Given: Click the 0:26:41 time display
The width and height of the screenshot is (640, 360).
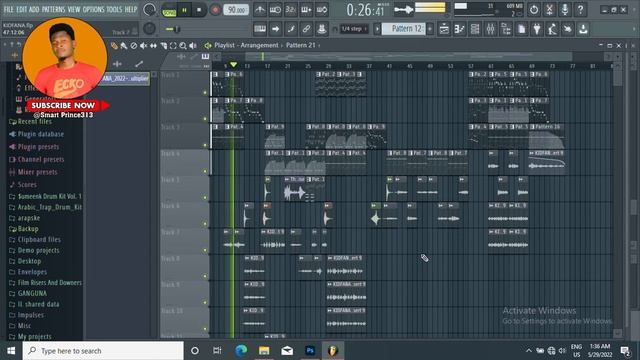Looking at the screenshot, I should [365, 10].
